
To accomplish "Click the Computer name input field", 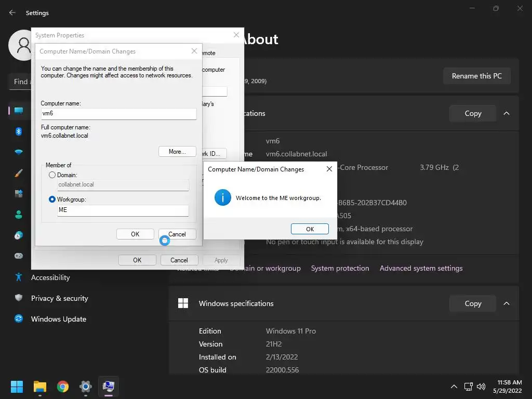I will pyautogui.click(x=118, y=114).
